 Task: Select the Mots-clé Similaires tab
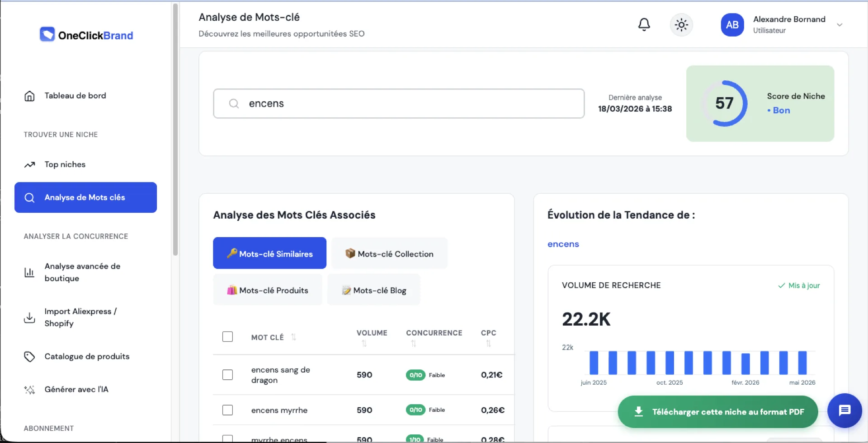269,253
